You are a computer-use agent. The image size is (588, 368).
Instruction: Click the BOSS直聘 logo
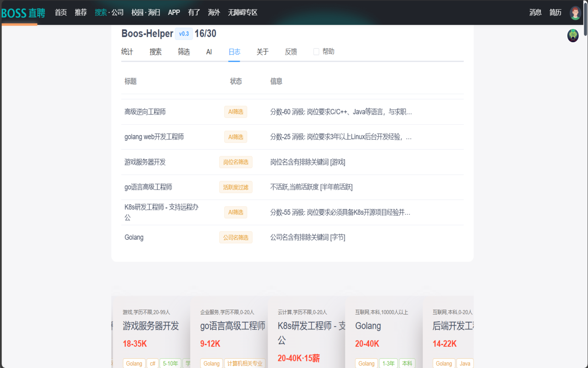point(22,12)
